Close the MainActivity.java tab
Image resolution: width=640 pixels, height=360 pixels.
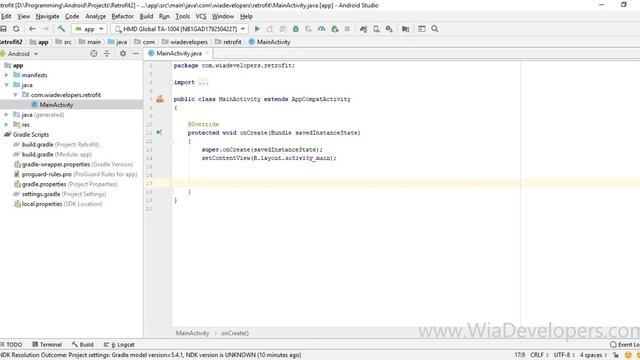207,53
